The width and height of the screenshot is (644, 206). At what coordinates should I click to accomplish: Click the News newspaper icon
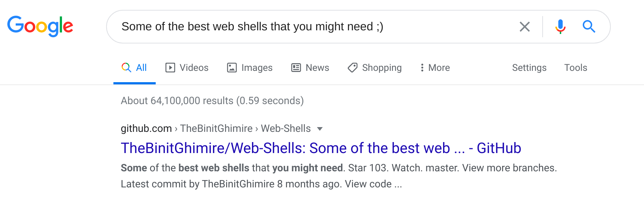(296, 68)
